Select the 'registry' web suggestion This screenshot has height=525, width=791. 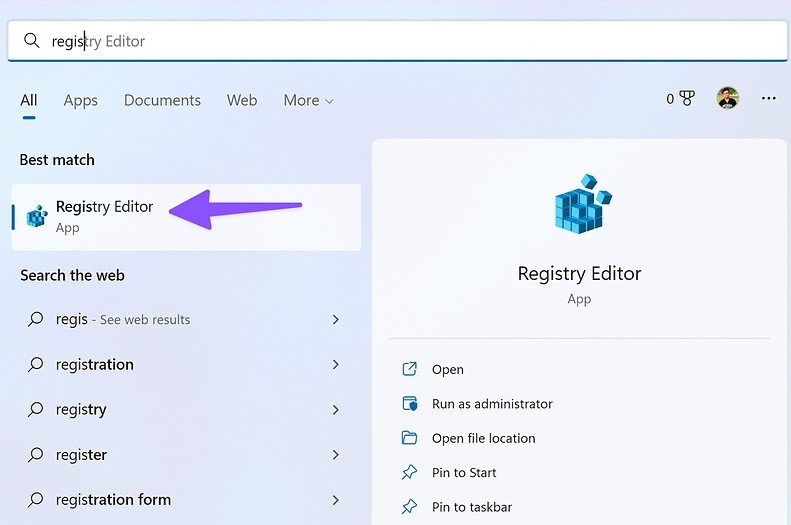click(184, 410)
